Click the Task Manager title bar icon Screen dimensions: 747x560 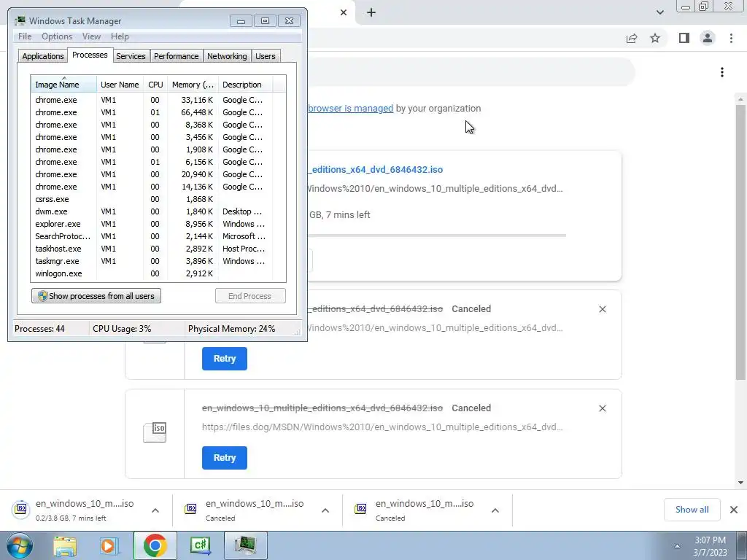coord(20,21)
